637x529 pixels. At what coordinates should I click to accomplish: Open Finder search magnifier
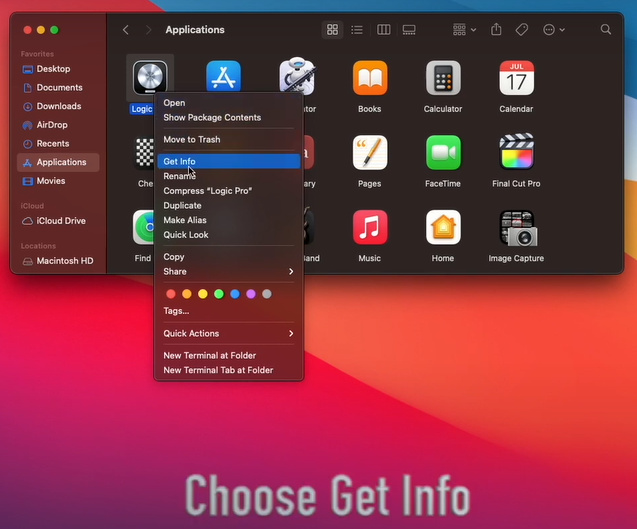pyautogui.click(x=606, y=29)
